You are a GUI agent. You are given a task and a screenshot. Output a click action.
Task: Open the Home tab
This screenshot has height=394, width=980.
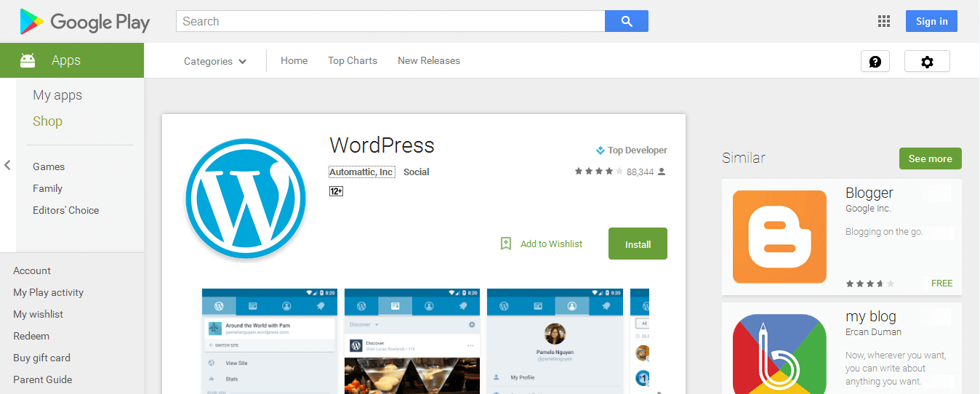tap(294, 60)
